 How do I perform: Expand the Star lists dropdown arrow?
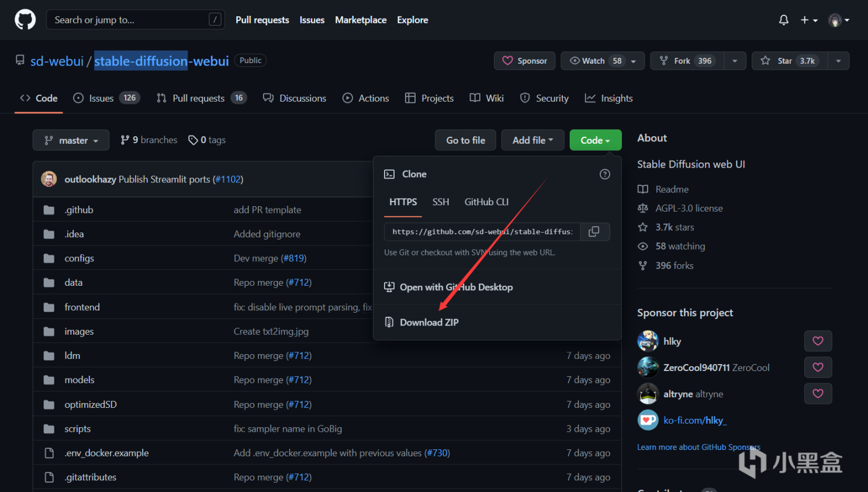click(x=839, y=61)
